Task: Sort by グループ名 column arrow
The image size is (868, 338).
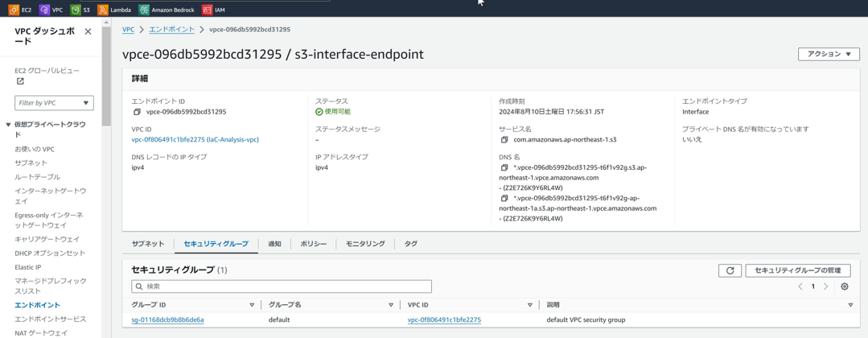Action: [x=390, y=305]
